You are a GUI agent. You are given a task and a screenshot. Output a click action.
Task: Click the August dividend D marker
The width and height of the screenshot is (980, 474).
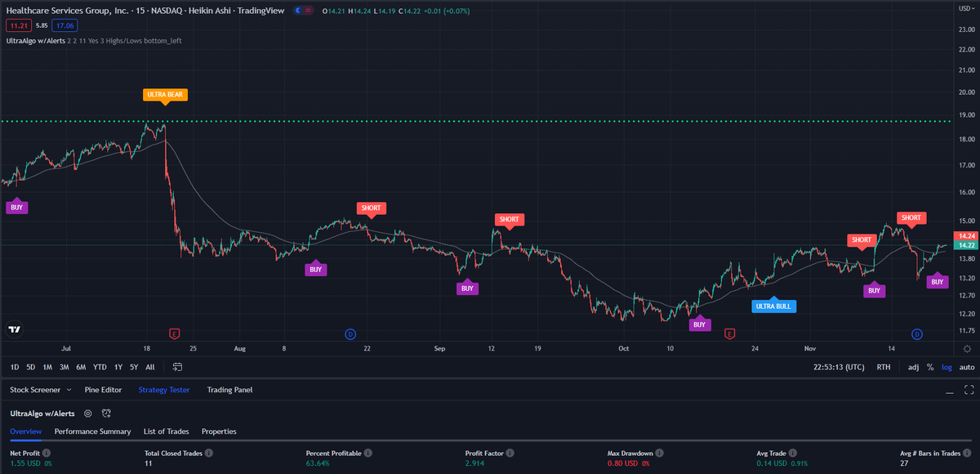350,333
